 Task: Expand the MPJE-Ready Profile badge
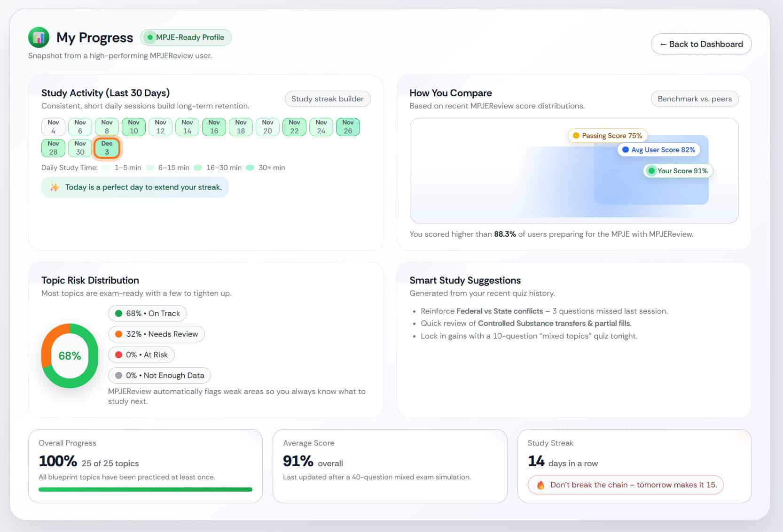click(x=186, y=37)
